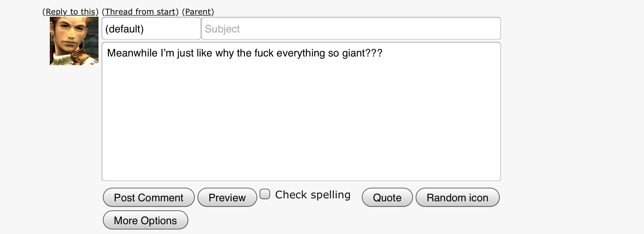
Task: Click the Quote button
Action: (x=387, y=197)
